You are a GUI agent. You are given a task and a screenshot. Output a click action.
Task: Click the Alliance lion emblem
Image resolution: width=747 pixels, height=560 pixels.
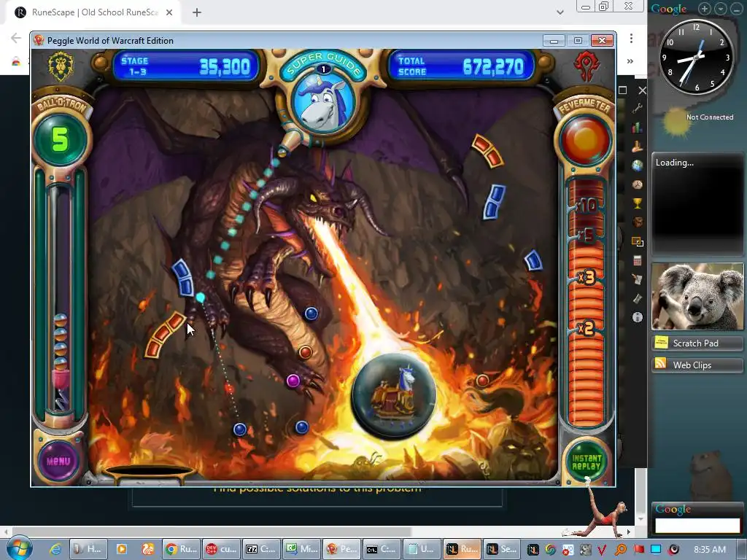[61, 66]
